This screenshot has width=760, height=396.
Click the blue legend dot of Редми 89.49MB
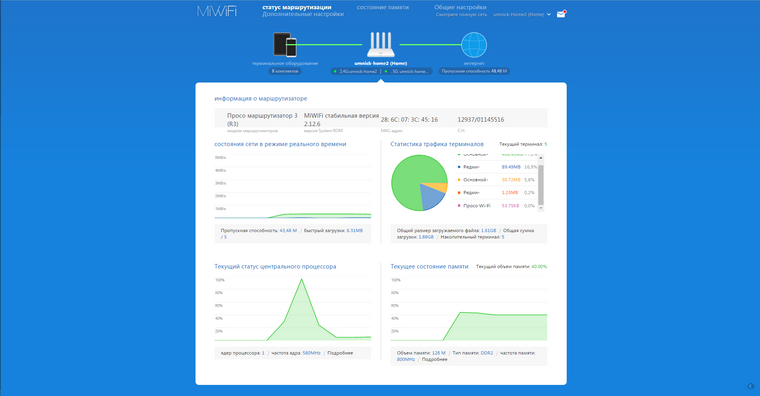tap(459, 167)
